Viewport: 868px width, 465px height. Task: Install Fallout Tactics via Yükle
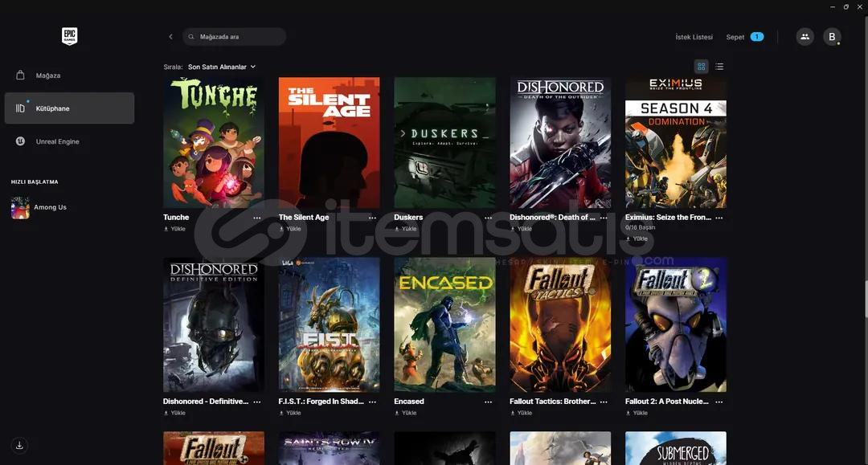tap(522, 413)
